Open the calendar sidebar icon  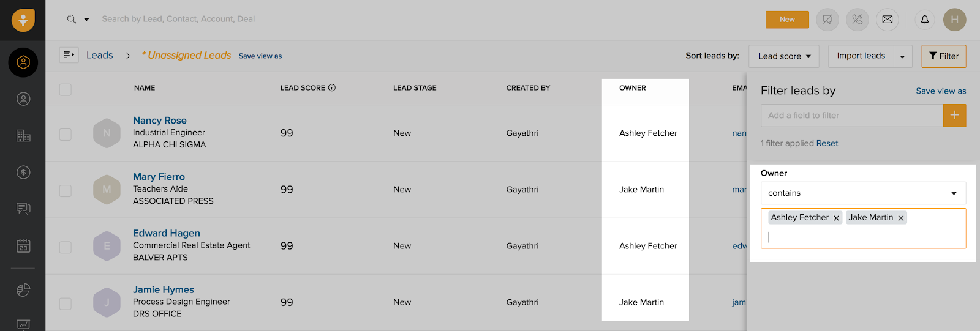pyautogui.click(x=23, y=246)
